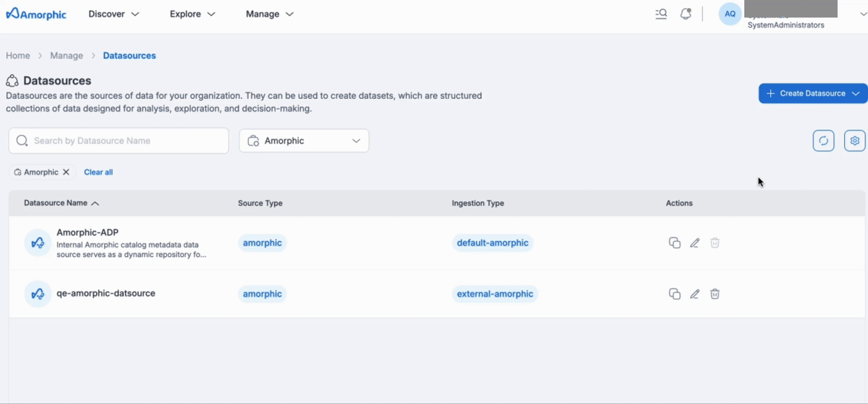Viewport: 868px width, 404px height.
Task: Edit the Amorphic-ADP datasource
Action: [x=695, y=243]
